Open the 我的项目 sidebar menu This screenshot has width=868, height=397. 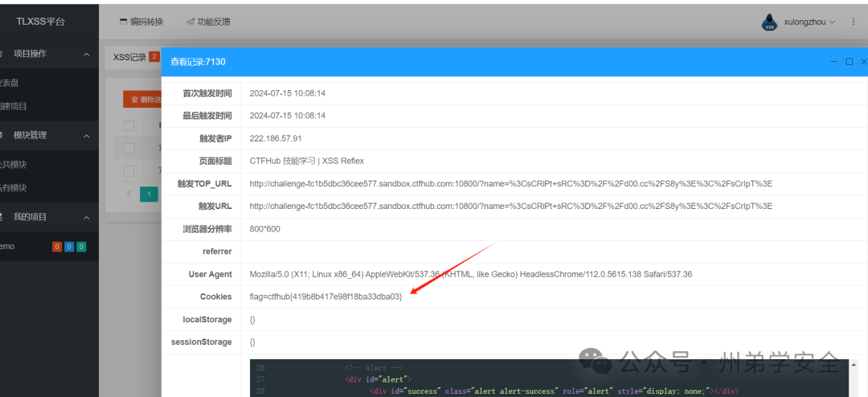tap(49, 218)
